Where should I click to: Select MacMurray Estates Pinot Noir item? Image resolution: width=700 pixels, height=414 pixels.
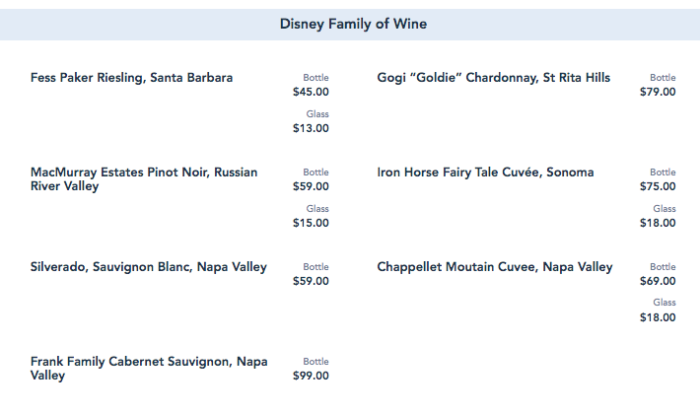click(x=144, y=179)
